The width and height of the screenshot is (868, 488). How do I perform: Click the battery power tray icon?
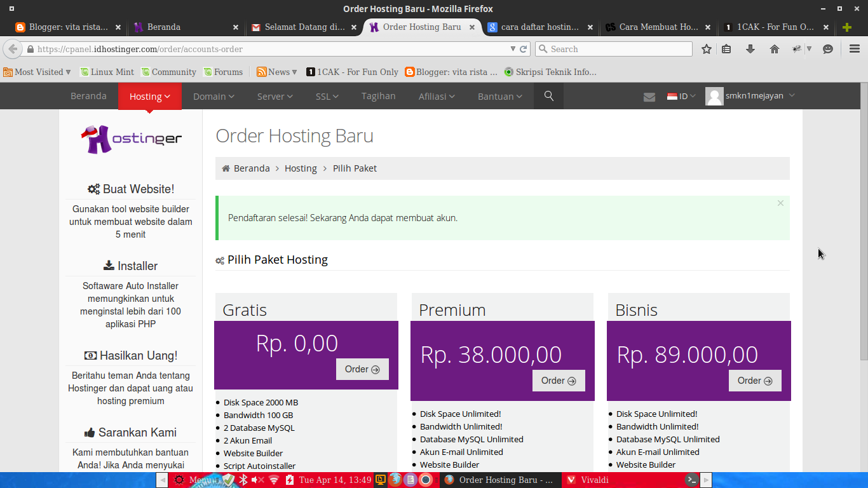click(x=290, y=480)
